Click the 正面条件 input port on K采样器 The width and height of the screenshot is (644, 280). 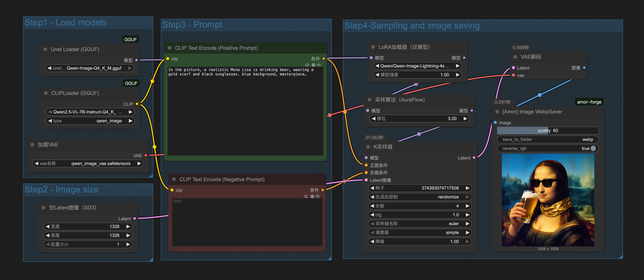coord(366,165)
